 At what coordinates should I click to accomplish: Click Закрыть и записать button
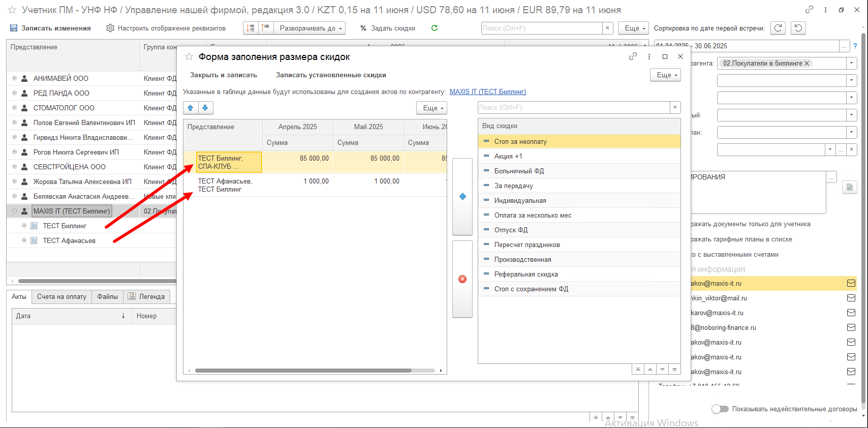(x=224, y=75)
